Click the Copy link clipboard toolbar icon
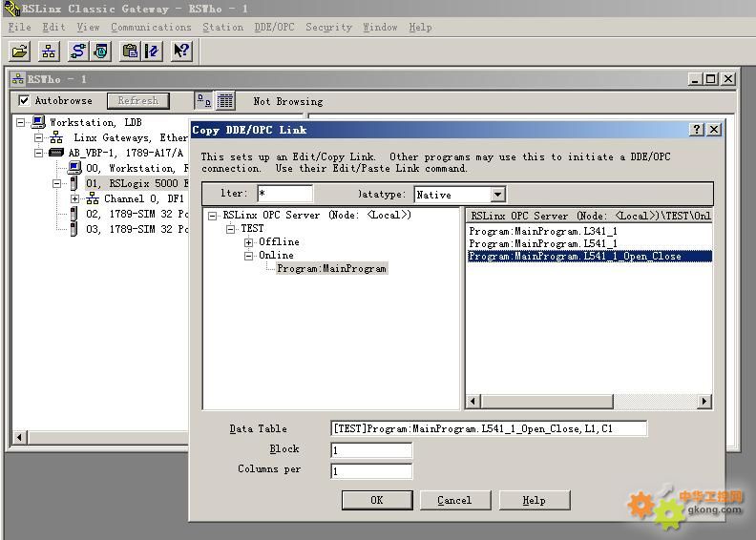 click(130, 51)
